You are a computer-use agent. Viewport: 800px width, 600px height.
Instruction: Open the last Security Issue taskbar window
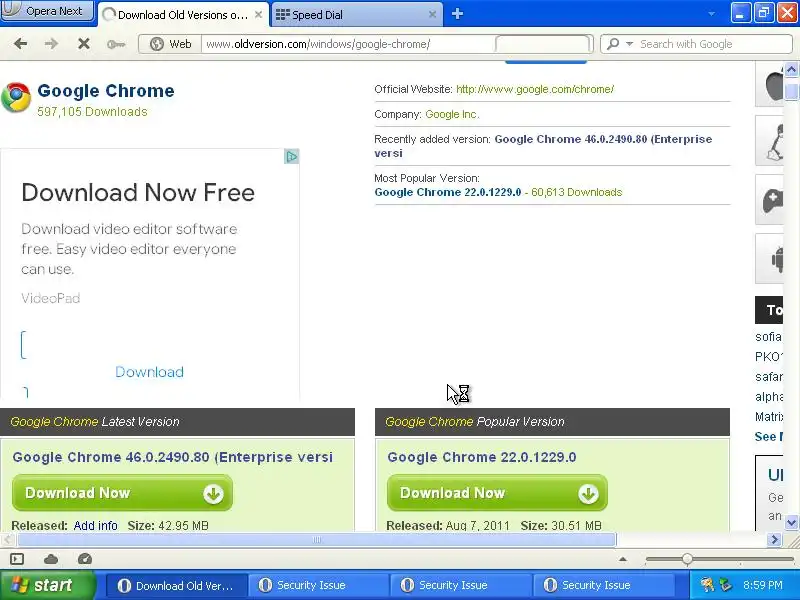pyautogui.click(x=602, y=585)
